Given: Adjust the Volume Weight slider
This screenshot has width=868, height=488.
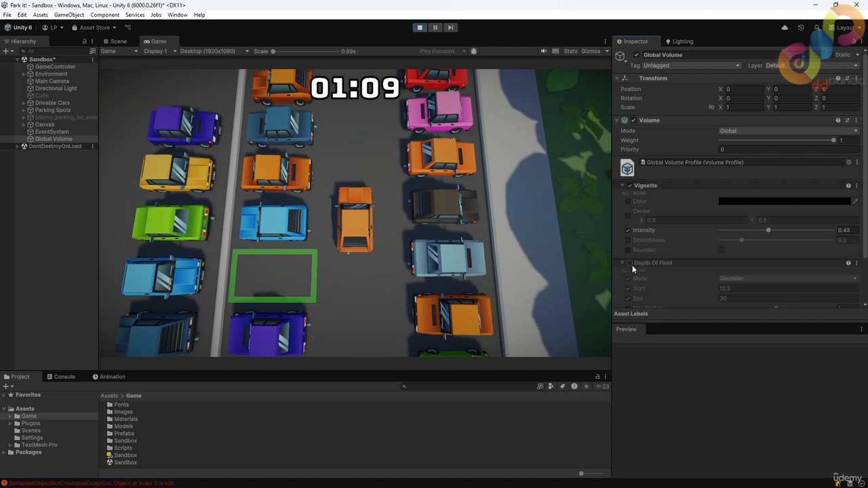Looking at the screenshot, I should (x=776, y=140).
